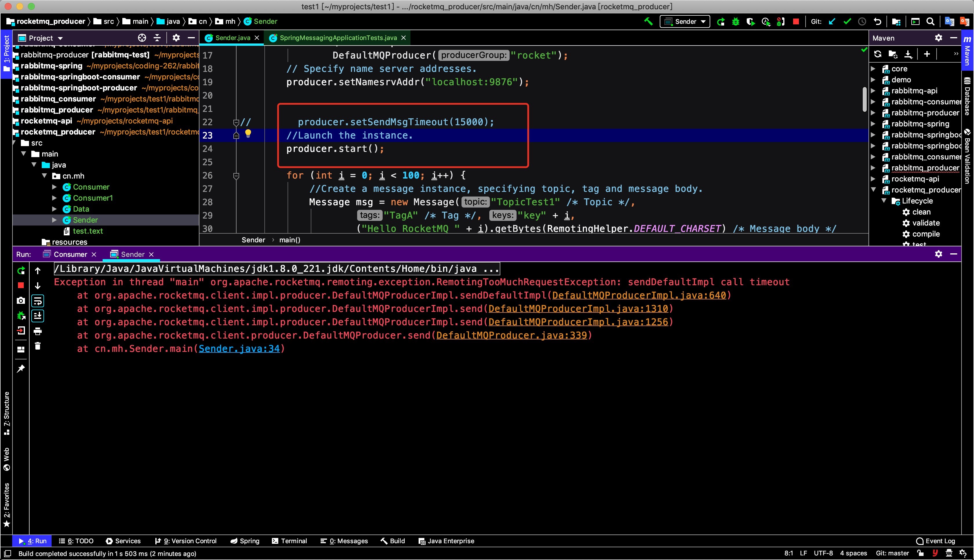Toggle the Bean Validation side tab
Screen dimensions: 974x560
coord(967,156)
